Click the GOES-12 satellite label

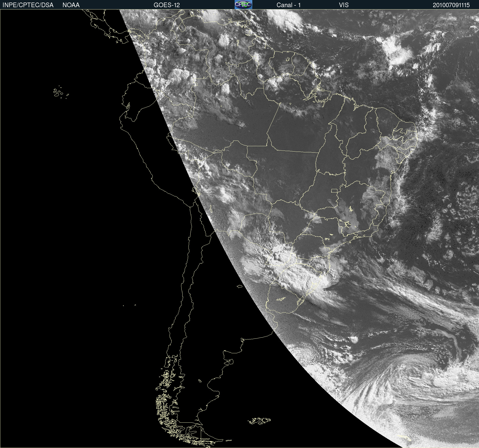pyautogui.click(x=167, y=5)
